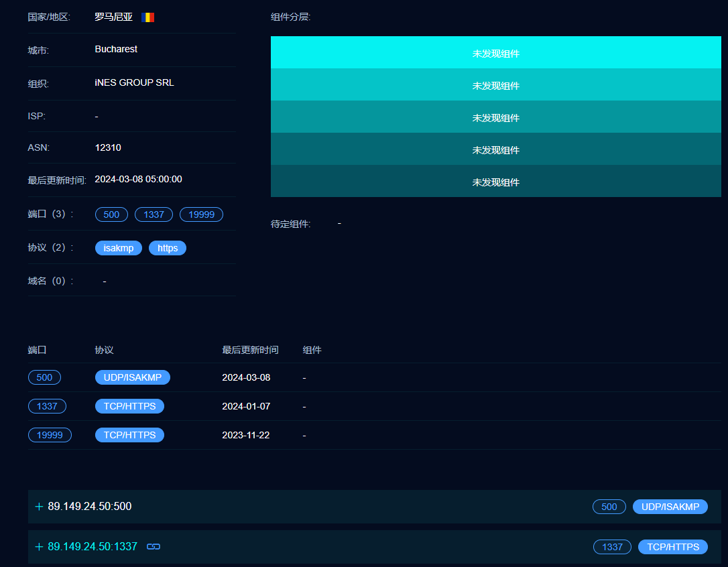Click port 19999 in the table row

point(50,435)
